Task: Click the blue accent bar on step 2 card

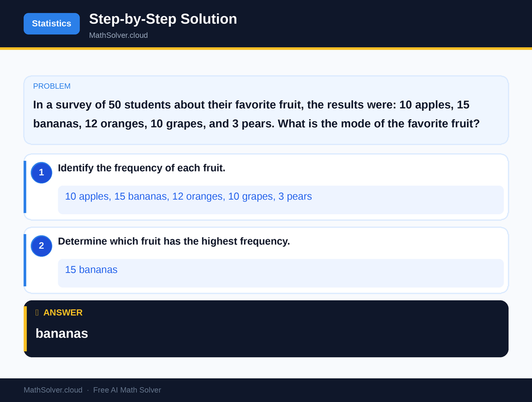Action: point(25,260)
